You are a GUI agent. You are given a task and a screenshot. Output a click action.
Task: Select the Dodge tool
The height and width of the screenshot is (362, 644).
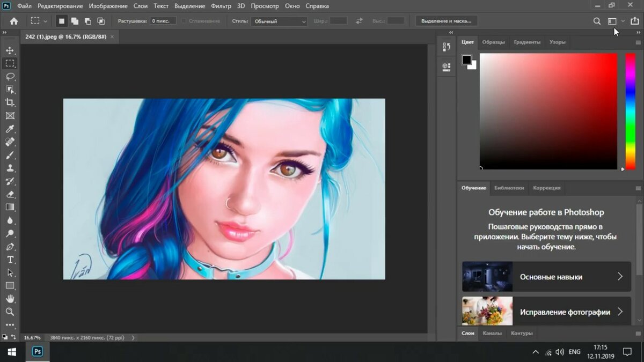pyautogui.click(x=10, y=233)
